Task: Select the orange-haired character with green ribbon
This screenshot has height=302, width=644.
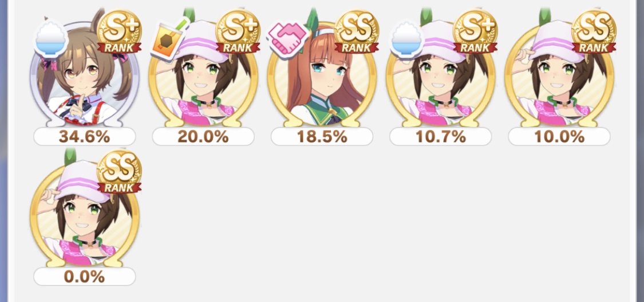Action: pyautogui.click(x=322, y=74)
